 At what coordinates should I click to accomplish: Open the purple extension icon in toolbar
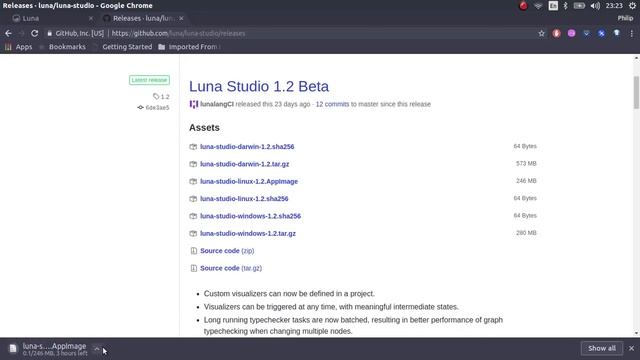pyautogui.click(x=571, y=33)
